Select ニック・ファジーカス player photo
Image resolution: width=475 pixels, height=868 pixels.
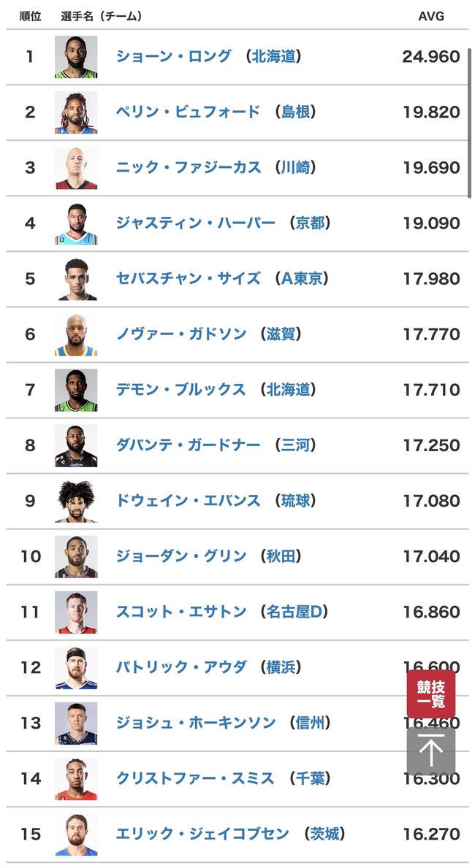76,168
